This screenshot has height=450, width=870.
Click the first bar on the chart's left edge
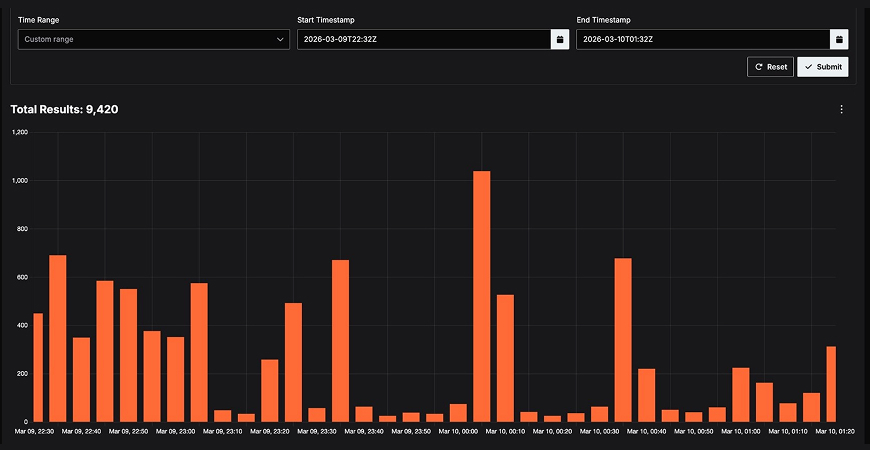[x=38, y=367]
